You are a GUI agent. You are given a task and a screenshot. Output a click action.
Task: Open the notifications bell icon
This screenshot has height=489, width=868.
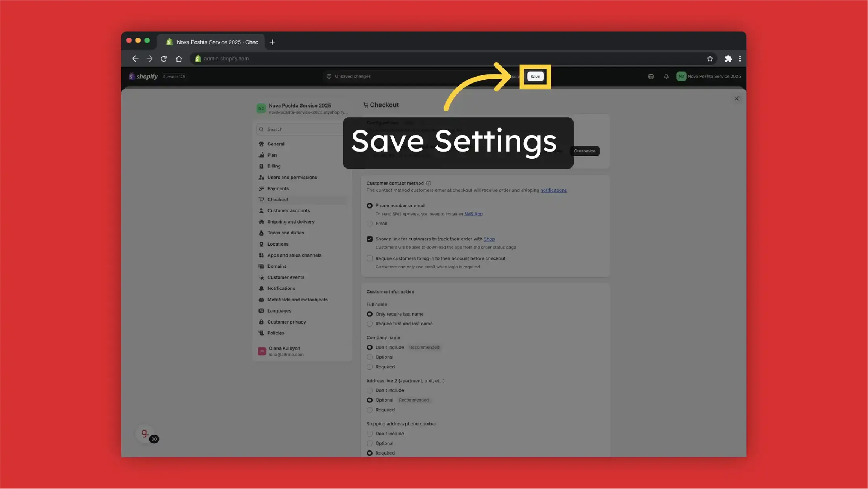pos(666,76)
